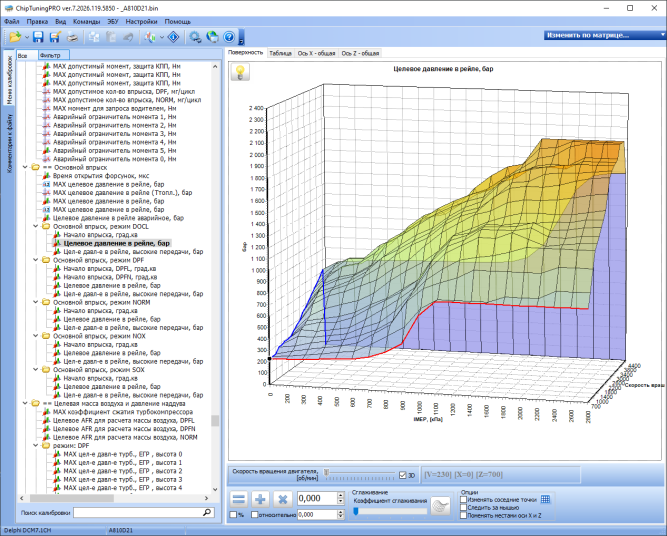Image resolution: width=667 pixels, height=536 pixels.
Task: Open the Настройки menu
Action: 142,21
